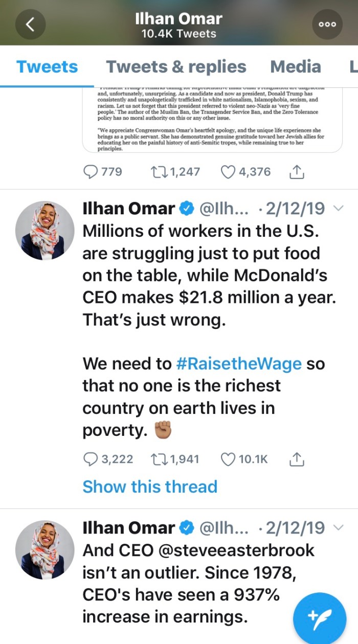Select the Tweets tab
Image resolution: width=358 pixels, height=644 pixels.
click(x=47, y=66)
